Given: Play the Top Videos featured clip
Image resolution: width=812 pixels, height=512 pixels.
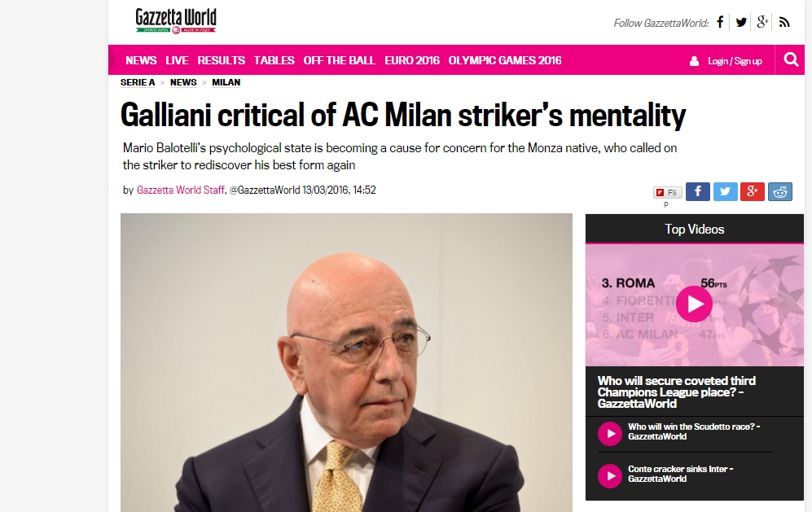Looking at the screenshot, I should [693, 304].
